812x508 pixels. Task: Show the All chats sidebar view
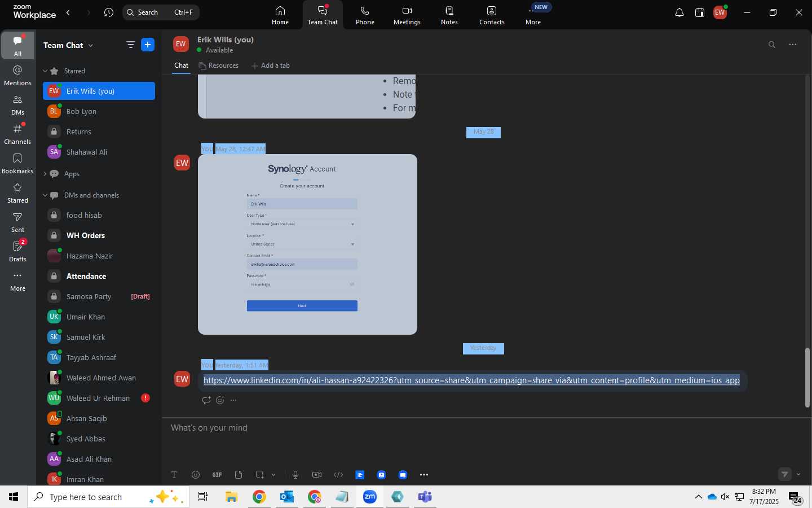click(18, 45)
